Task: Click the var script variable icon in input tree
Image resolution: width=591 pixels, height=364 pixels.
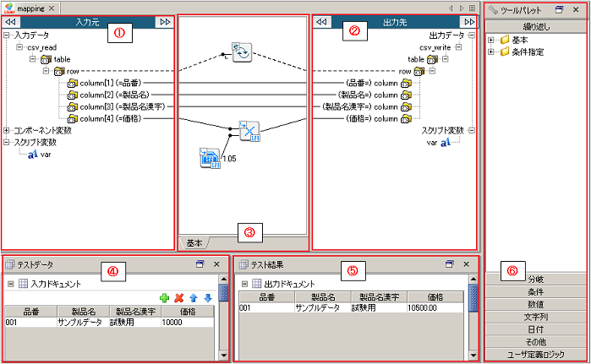Action: pyautogui.click(x=32, y=155)
